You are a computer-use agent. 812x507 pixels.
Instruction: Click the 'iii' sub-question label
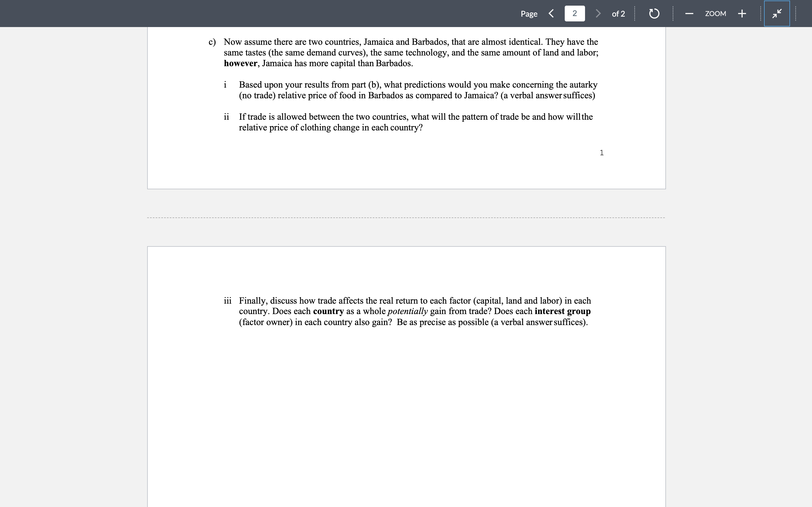pos(228,301)
